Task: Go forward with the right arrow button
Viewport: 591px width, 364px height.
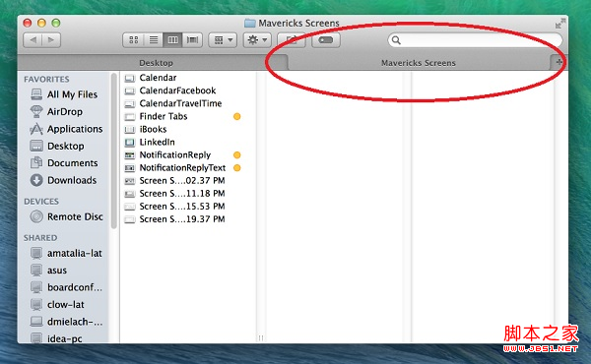Action: click(51, 40)
